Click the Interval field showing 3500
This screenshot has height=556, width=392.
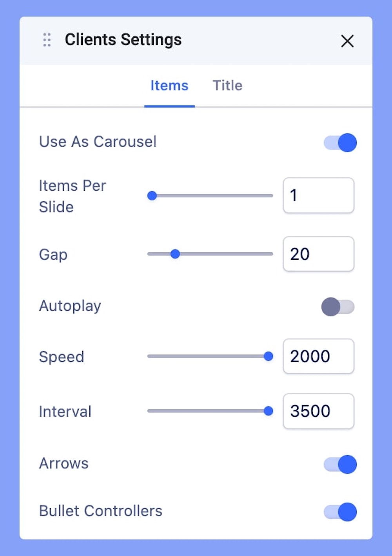[x=318, y=411]
